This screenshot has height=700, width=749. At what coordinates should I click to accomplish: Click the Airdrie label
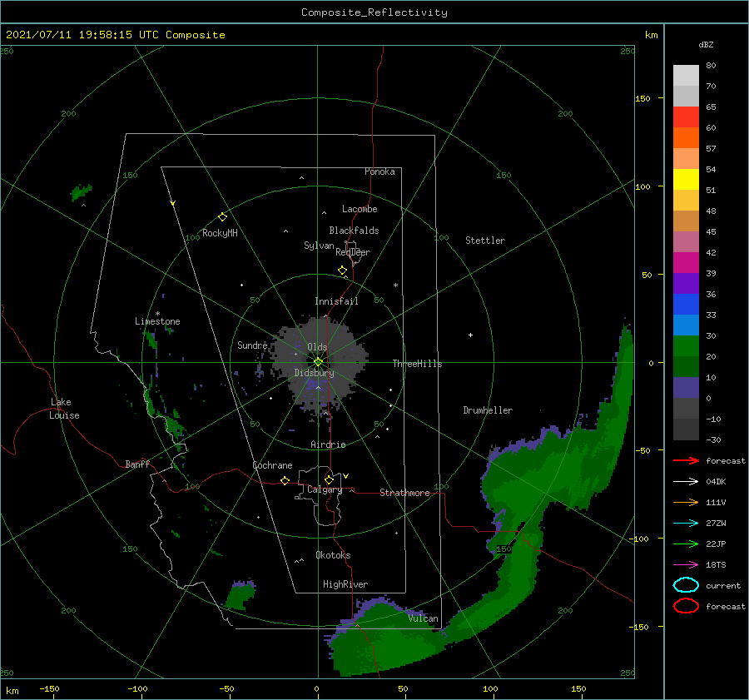[328, 444]
